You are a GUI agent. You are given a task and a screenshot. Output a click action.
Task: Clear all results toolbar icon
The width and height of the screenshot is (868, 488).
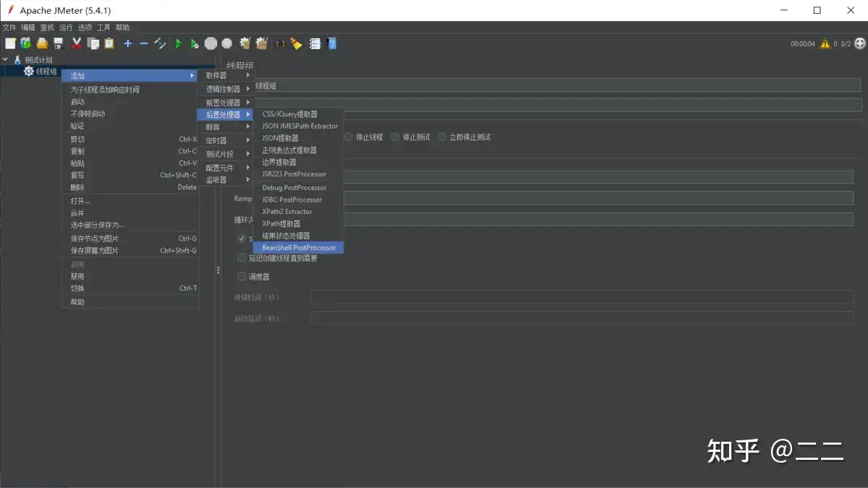click(262, 43)
